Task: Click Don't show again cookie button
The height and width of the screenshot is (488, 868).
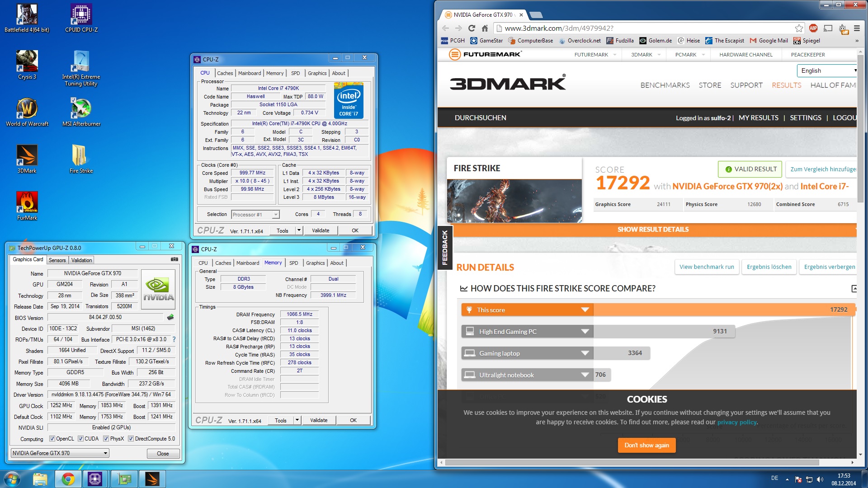Action: [x=646, y=445]
